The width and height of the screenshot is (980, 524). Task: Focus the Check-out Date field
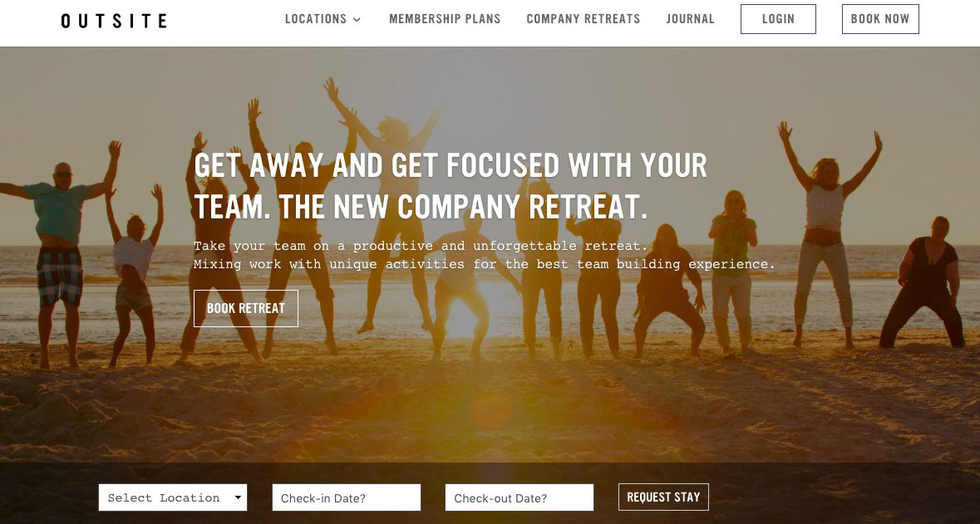pos(520,497)
